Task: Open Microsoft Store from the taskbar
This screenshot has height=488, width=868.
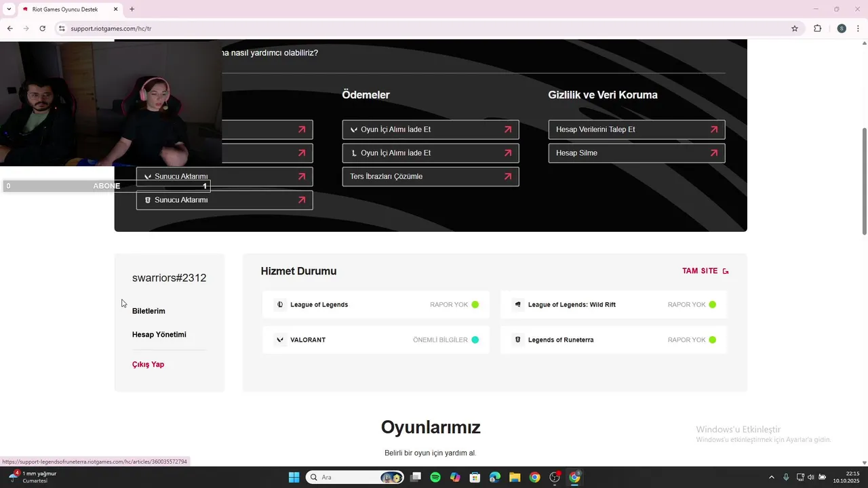Action: (475, 477)
